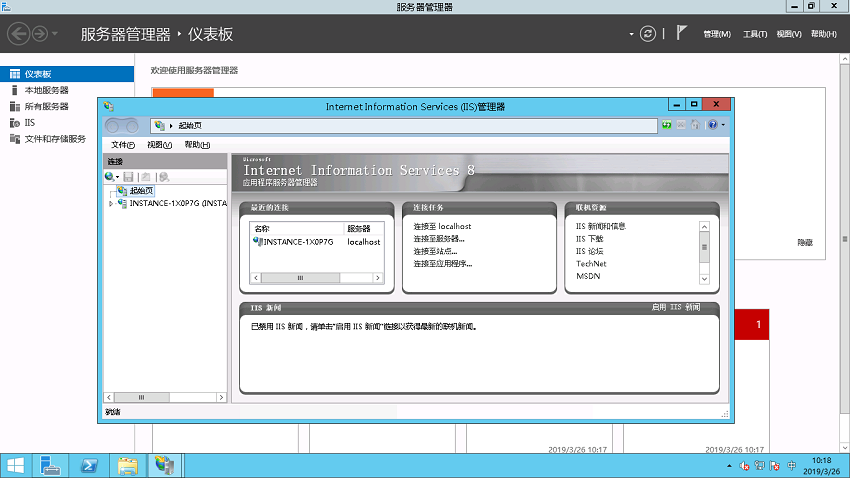This screenshot has width=850, height=478.
Task: Click Server Manager back arrow button
Action: [x=18, y=34]
